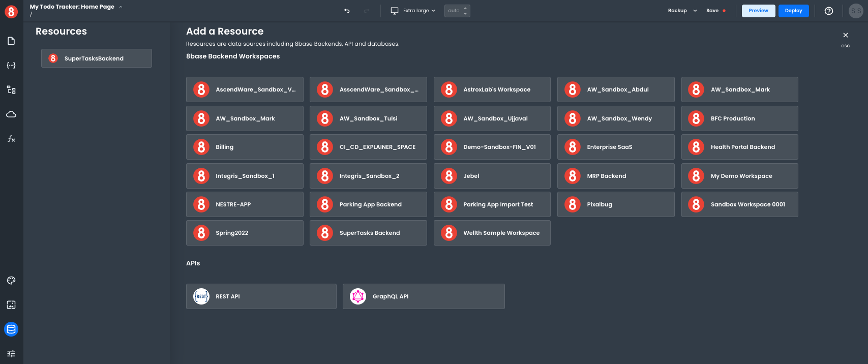The height and width of the screenshot is (364, 868).
Task: Click the cloud icon in sidebar
Action: [11, 114]
